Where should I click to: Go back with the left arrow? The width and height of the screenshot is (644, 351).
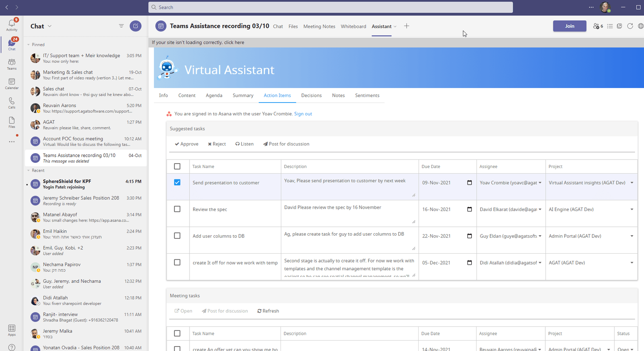(x=7, y=7)
